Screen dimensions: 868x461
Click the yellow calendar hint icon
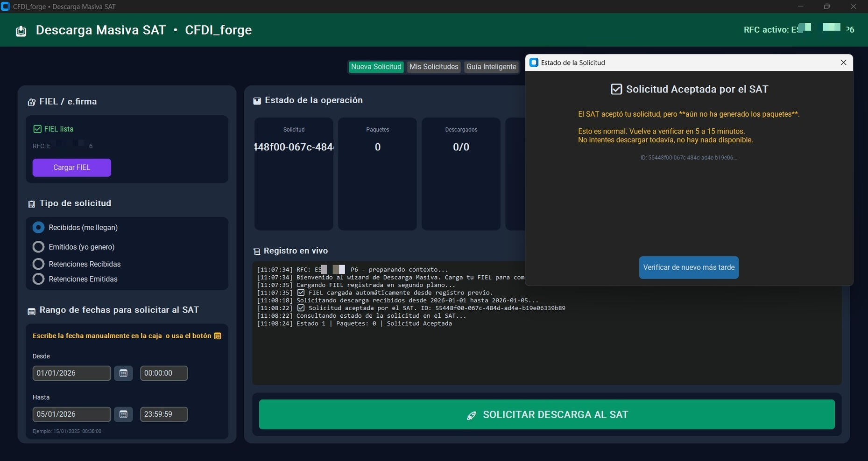tap(218, 336)
